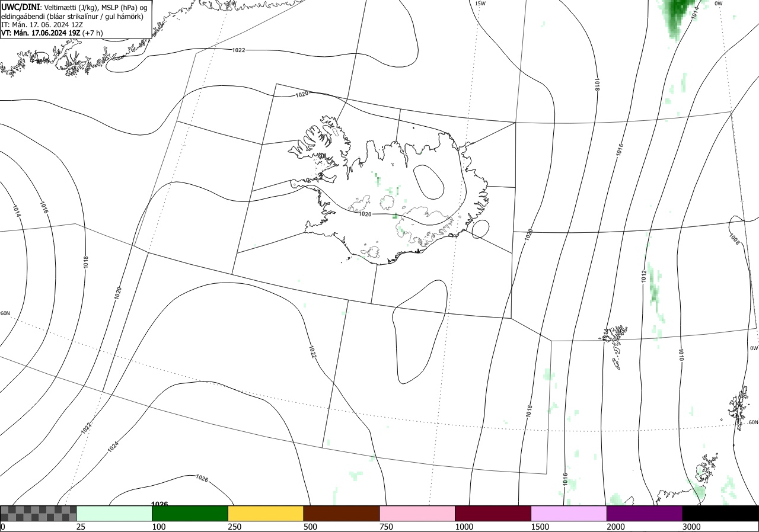Screen dimensions: 759x532
Task: Click the '1500' legend scale value
Action: click(540, 527)
